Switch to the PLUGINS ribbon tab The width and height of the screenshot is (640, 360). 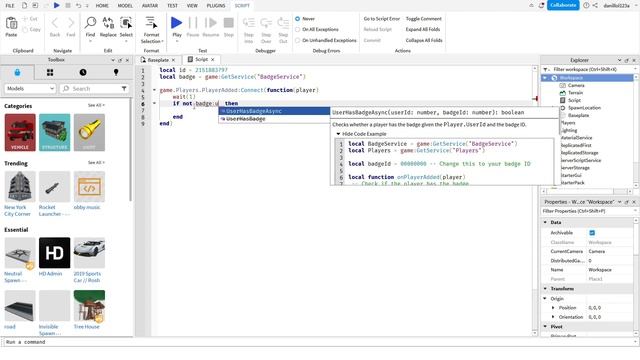(x=216, y=6)
